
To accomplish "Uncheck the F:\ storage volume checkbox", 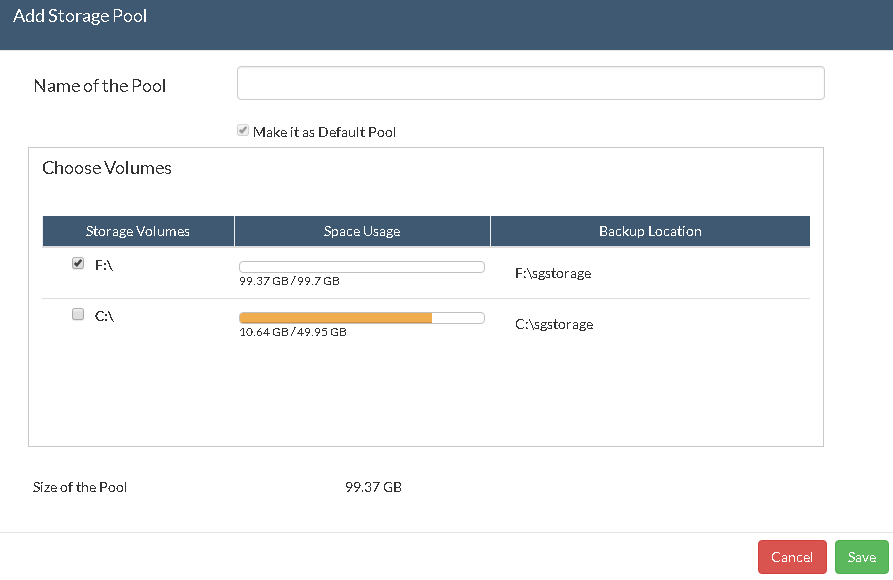I will [78, 263].
